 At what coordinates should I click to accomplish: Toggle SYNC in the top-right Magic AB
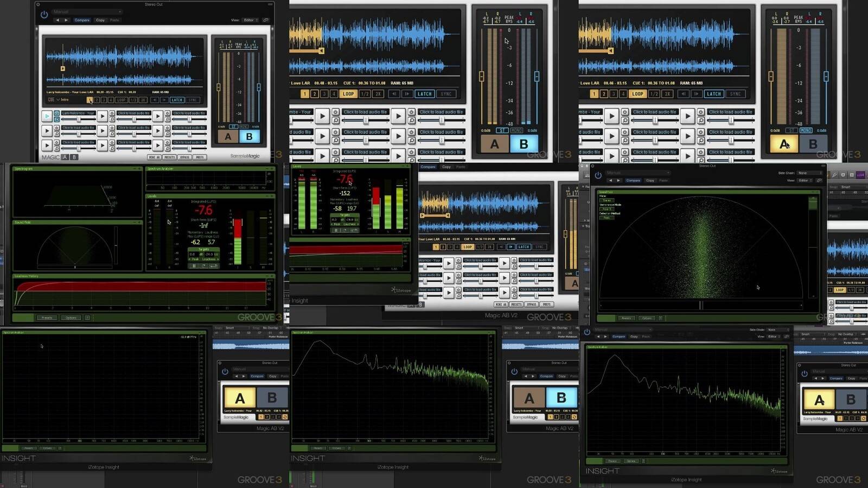point(735,94)
